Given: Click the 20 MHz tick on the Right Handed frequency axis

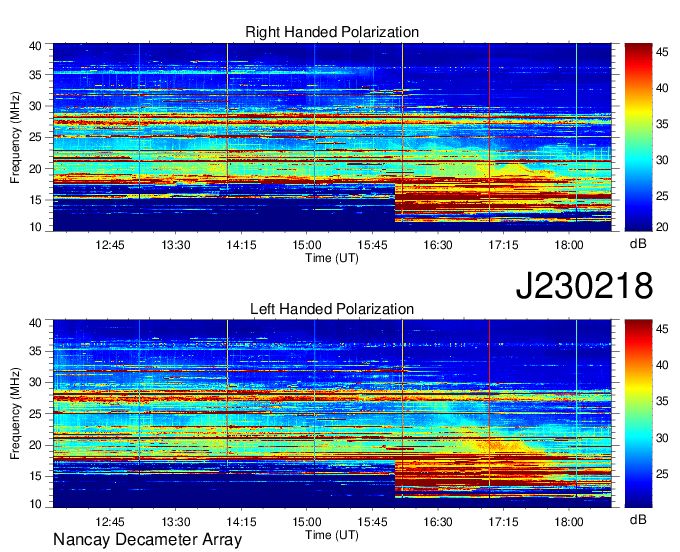Looking at the screenshot, I should [x=35, y=169].
